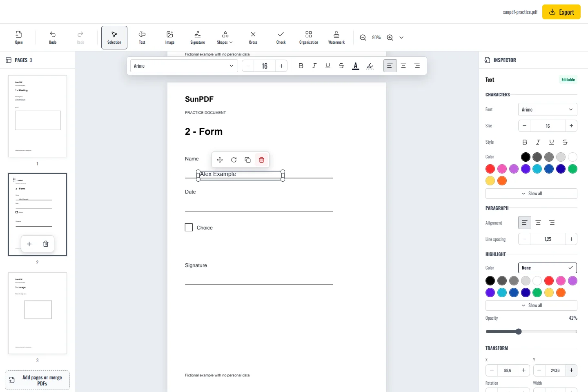
Task: Choose center alignment in the Inspector Paragraph
Action: [538, 223]
